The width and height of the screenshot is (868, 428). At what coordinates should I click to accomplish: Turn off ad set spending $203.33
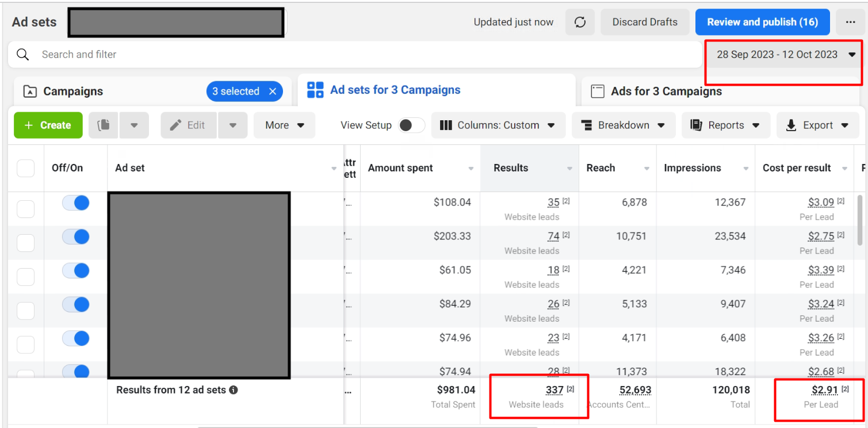coord(76,236)
